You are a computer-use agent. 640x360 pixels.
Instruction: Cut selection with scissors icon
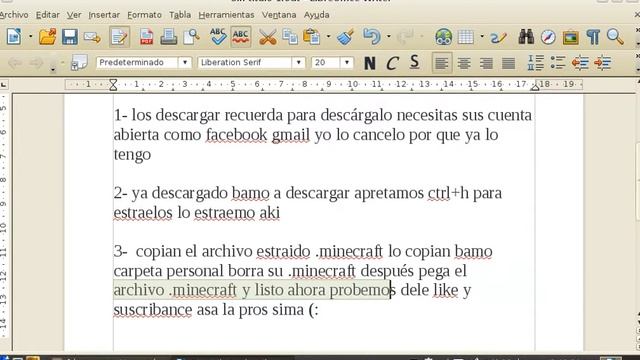coord(267,37)
